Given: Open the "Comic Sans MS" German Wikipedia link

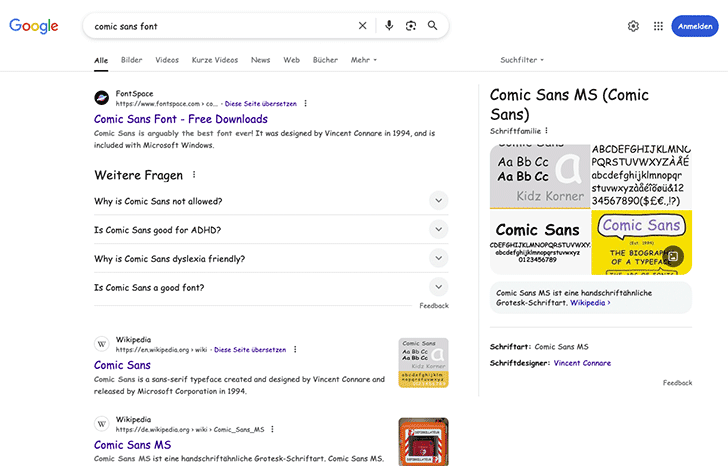Looking at the screenshot, I should 132,445.
